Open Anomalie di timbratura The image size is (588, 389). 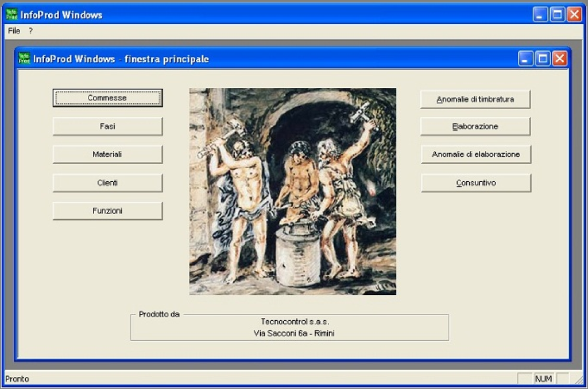(x=475, y=99)
